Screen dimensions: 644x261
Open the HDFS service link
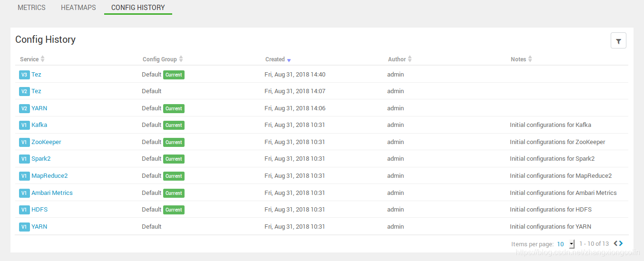(x=39, y=210)
